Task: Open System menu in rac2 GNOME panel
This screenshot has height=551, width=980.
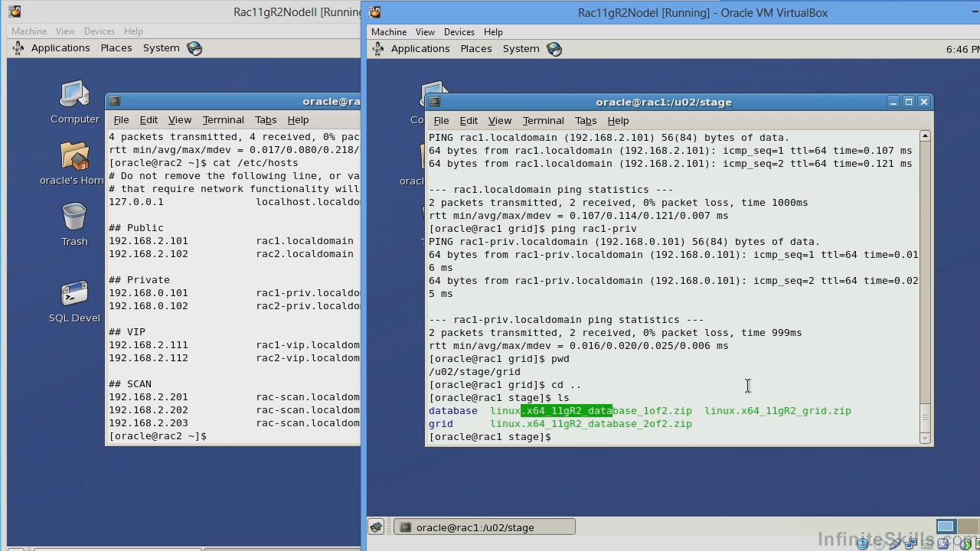Action: tap(162, 48)
